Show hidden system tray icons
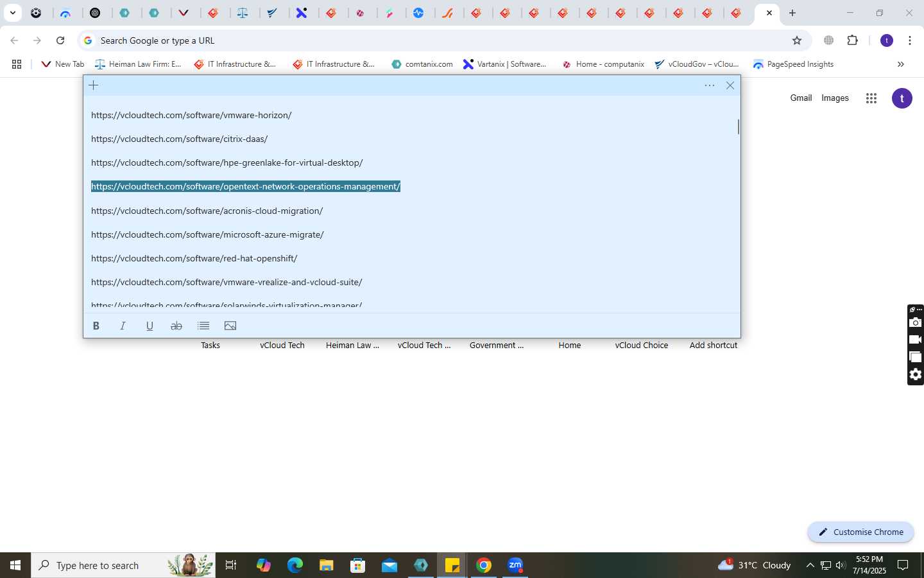The height and width of the screenshot is (578, 924). (x=810, y=565)
